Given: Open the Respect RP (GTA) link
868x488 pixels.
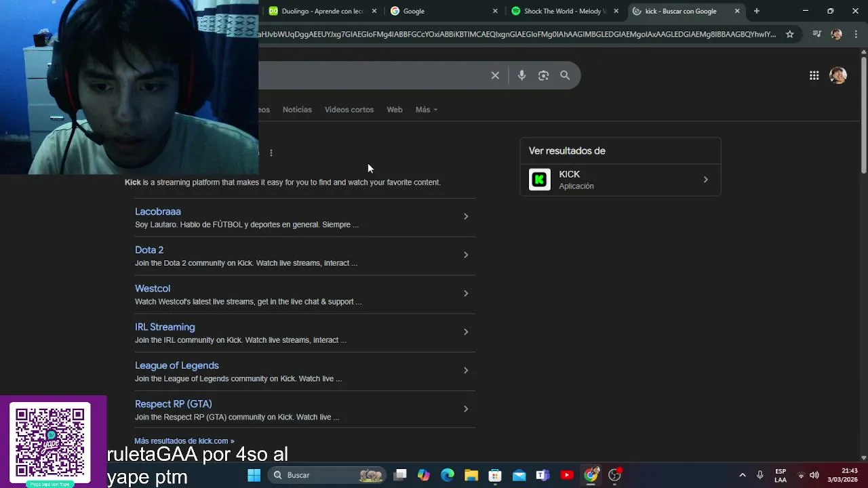Looking at the screenshot, I should pyautogui.click(x=174, y=405).
